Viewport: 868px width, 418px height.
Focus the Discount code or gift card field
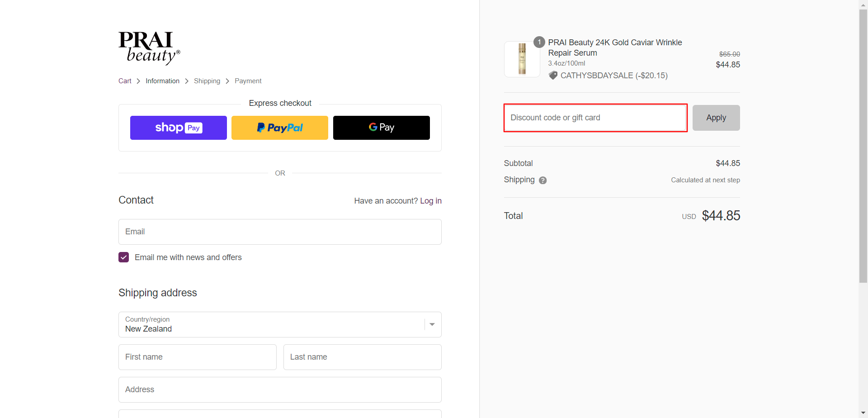click(595, 118)
